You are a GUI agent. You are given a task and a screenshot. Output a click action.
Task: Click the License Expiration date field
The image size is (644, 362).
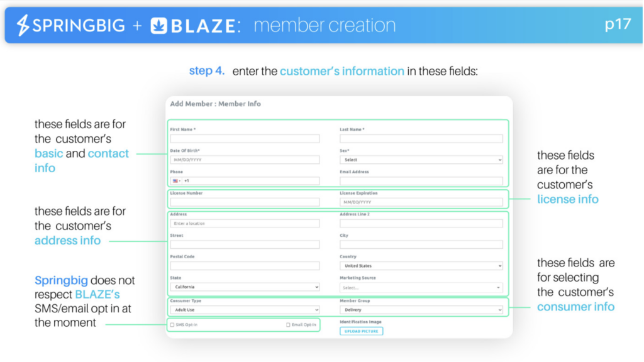pyautogui.click(x=421, y=202)
